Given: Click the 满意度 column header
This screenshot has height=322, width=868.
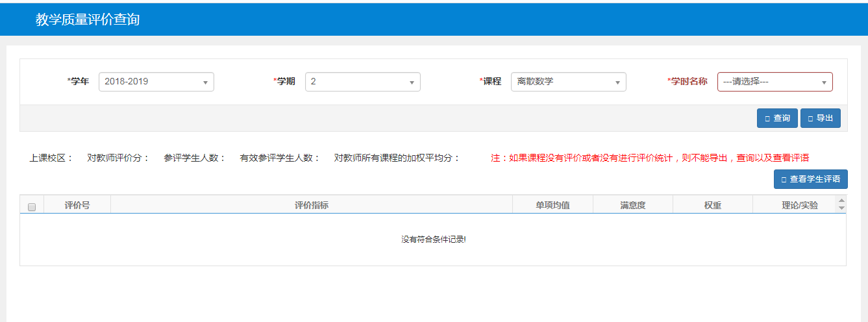Looking at the screenshot, I should pyautogui.click(x=633, y=205).
